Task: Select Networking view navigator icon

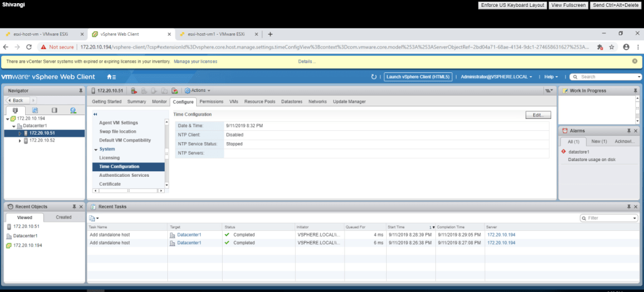Action: coord(73,110)
